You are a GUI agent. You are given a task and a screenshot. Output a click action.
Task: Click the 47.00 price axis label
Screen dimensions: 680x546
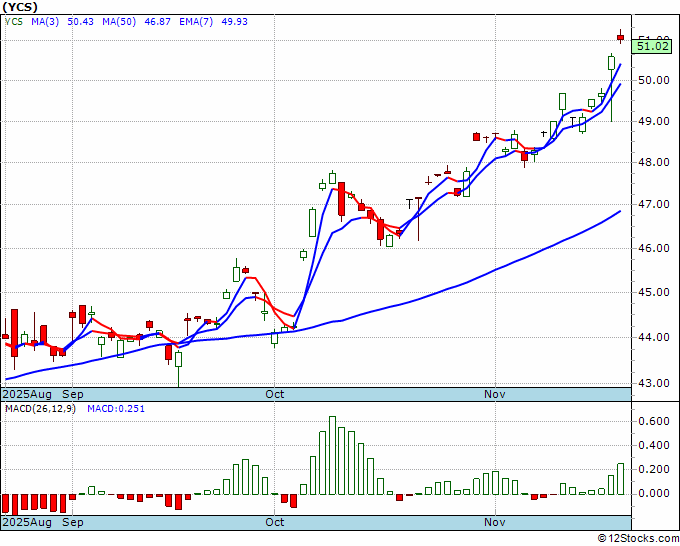point(654,204)
